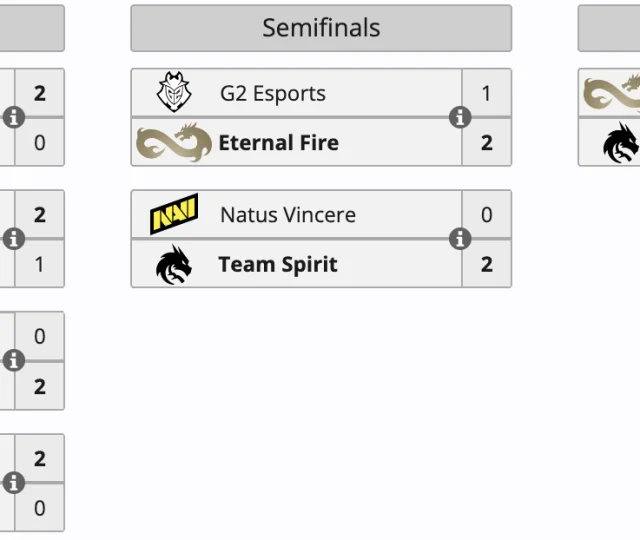Open info icon of fourth quarterfinal match
Image resolution: width=640 pixels, height=540 pixels.
13,483
